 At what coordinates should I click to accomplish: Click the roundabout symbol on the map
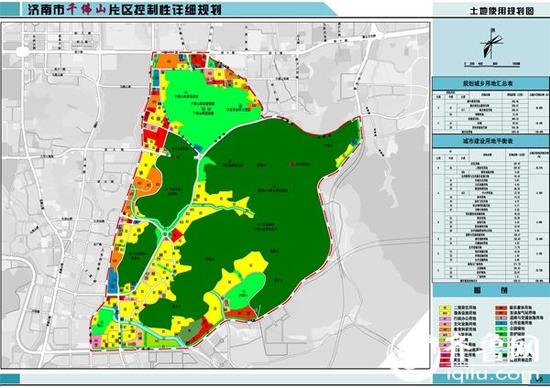165,234
